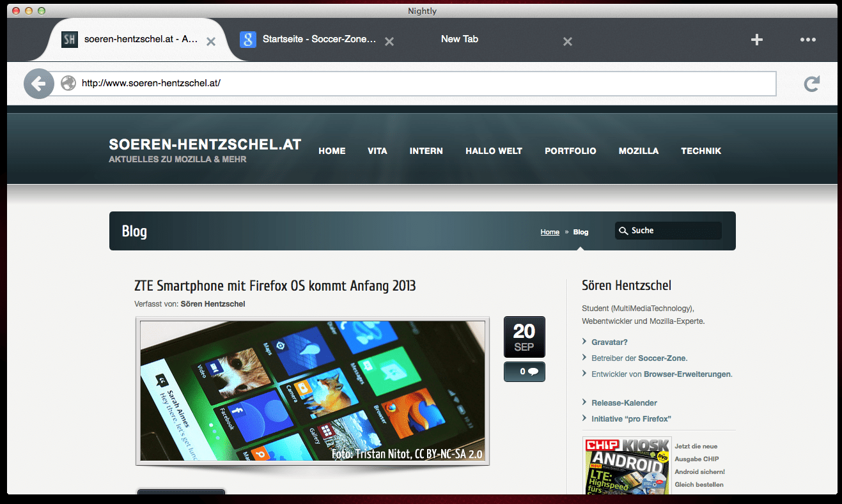Click the Blog page title
Screen dimensions: 842x504
click(x=134, y=231)
